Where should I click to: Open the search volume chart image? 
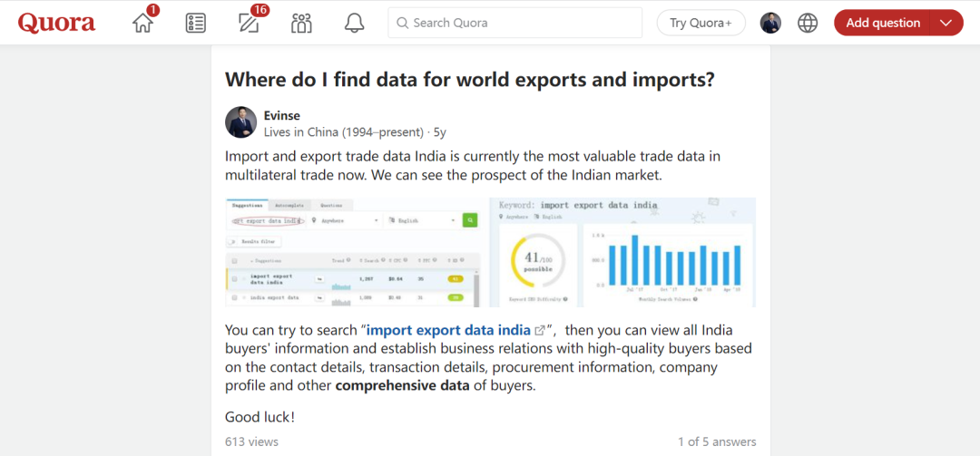point(622,252)
